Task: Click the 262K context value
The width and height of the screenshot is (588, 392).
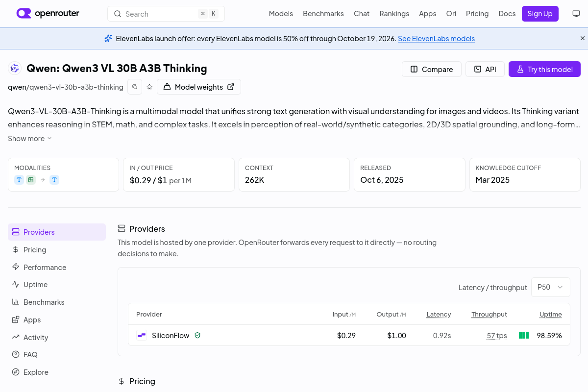Action: [x=255, y=180]
